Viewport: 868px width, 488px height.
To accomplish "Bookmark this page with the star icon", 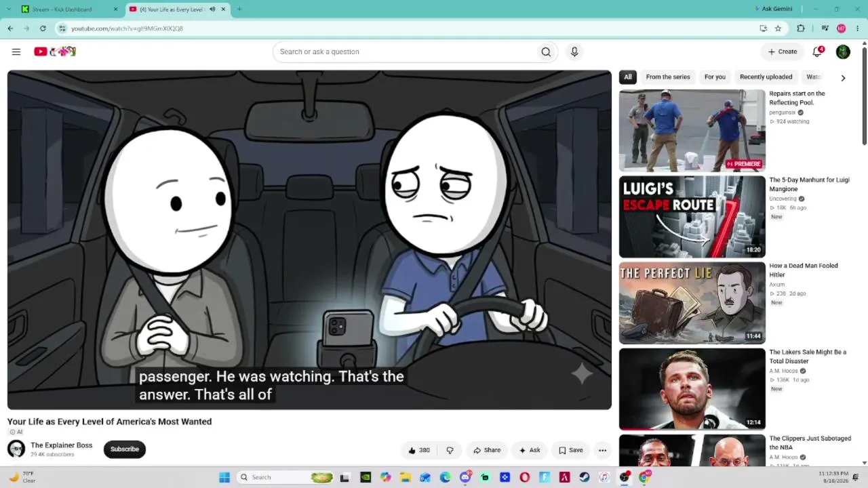I will coord(778,28).
